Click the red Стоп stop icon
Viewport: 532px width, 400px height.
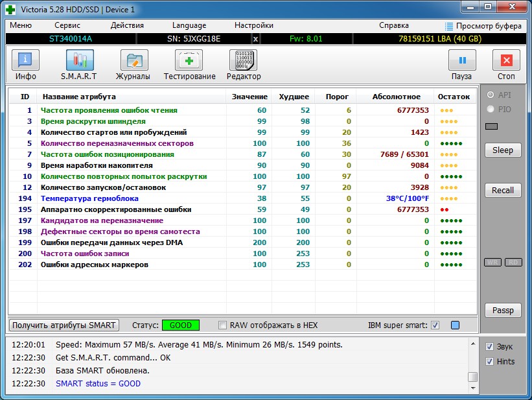click(x=506, y=60)
